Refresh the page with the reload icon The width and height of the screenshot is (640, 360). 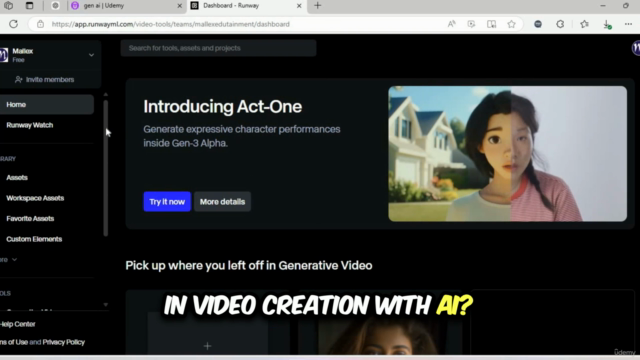13,24
